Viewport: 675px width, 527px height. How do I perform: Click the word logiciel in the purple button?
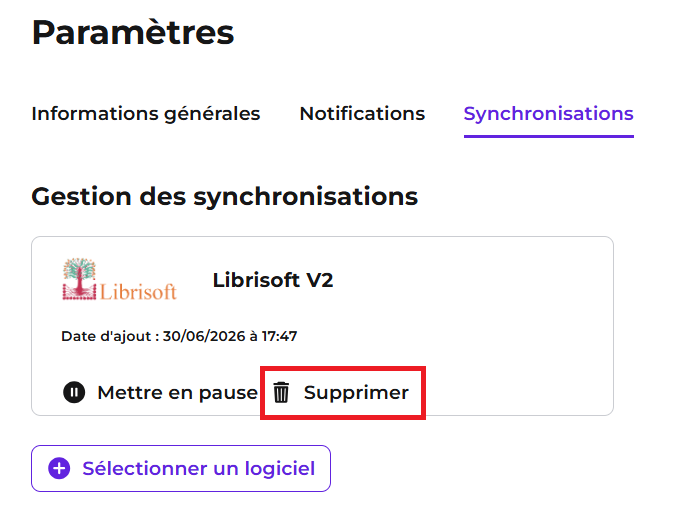[x=280, y=469]
